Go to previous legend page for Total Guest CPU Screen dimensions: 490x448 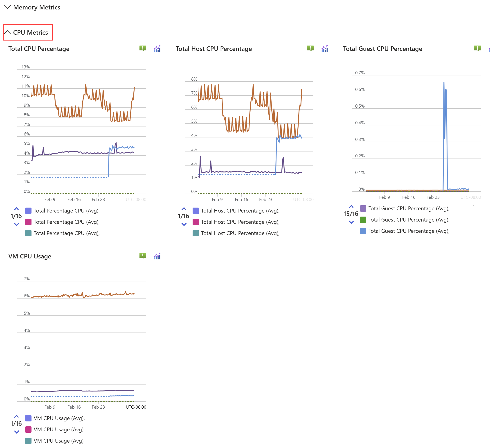[351, 206]
